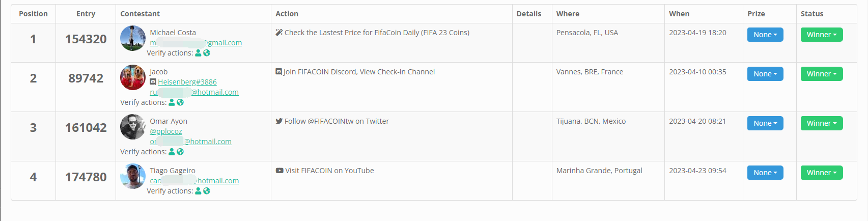Click the globe verify icon in Jacob's row
Image resolution: width=868 pixels, height=221 pixels.
[x=180, y=102]
